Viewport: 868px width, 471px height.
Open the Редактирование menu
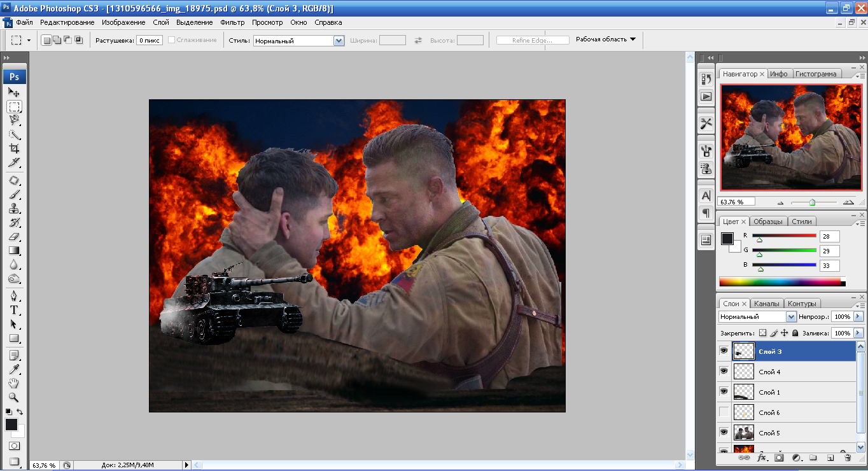coord(67,22)
